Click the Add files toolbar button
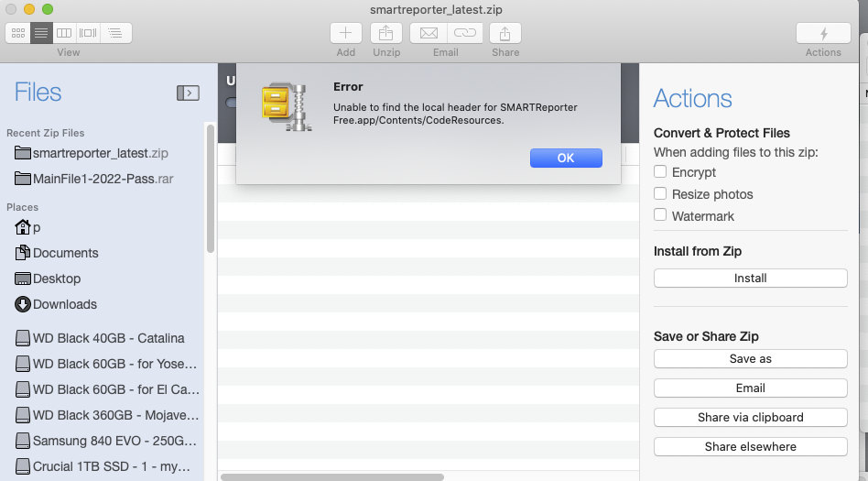 (346, 33)
